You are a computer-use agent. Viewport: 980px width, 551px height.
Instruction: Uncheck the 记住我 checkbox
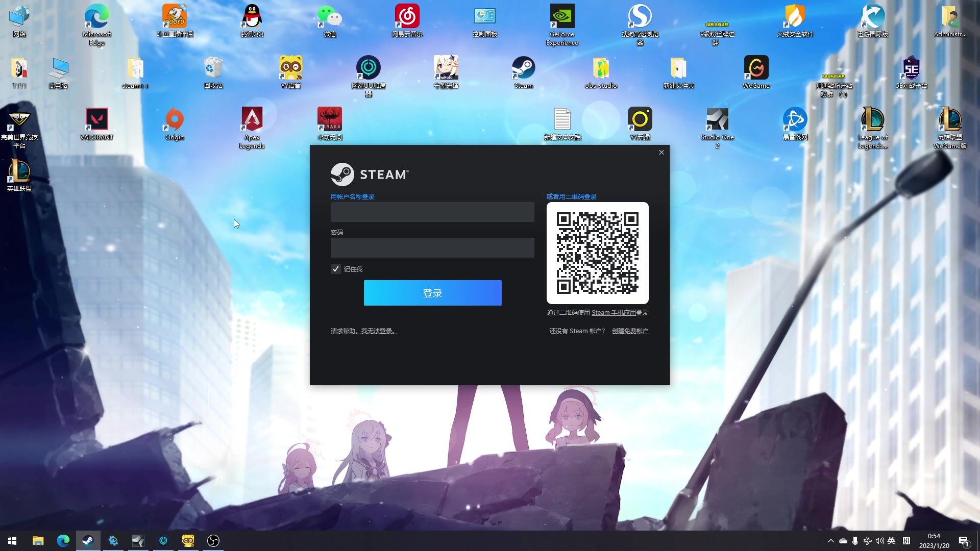[x=335, y=269]
